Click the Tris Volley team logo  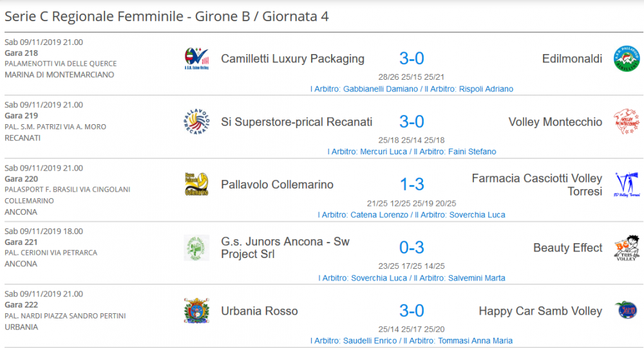(626, 248)
